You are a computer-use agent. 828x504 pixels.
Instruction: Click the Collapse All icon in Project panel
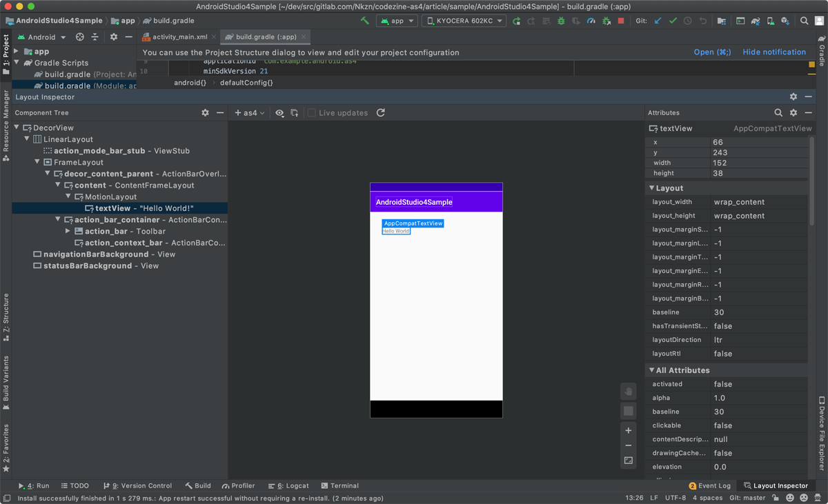tap(95, 37)
